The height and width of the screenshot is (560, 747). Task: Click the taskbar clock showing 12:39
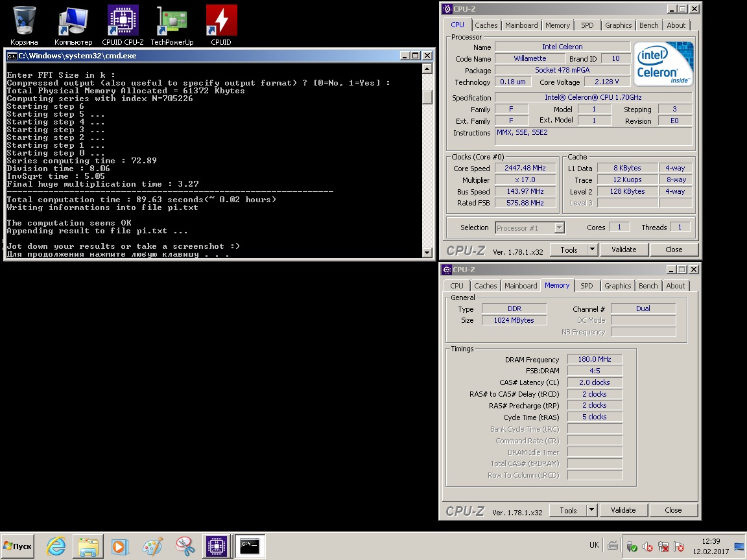click(711, 541)
